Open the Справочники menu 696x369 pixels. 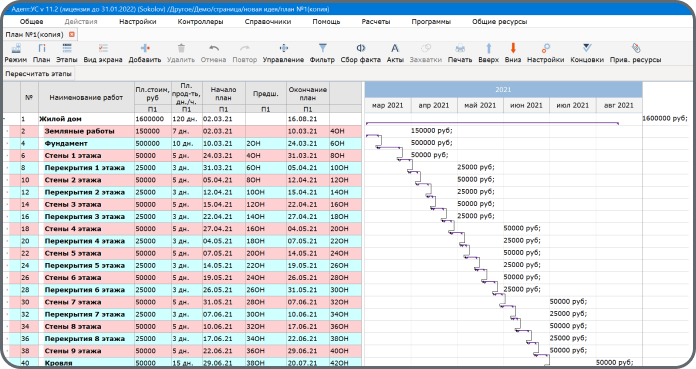268,21
